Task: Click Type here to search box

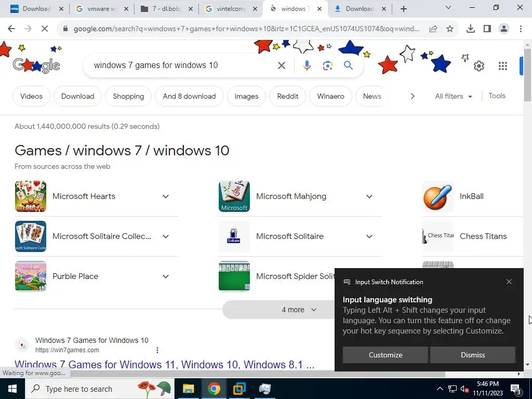Action: coord(99,389)
